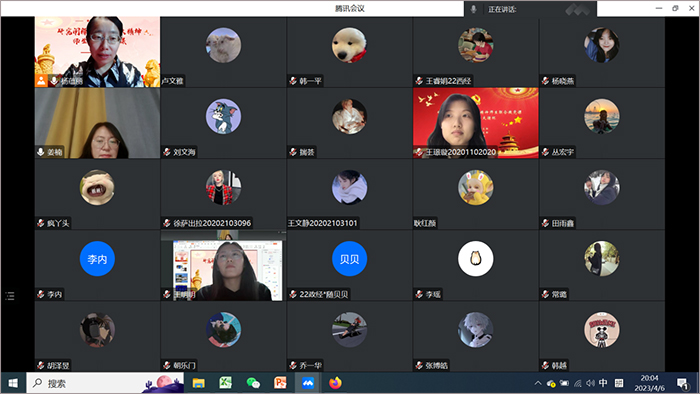Click the muted mic icon next to 韩一平

pyautogui.click(x=293, y=81)
